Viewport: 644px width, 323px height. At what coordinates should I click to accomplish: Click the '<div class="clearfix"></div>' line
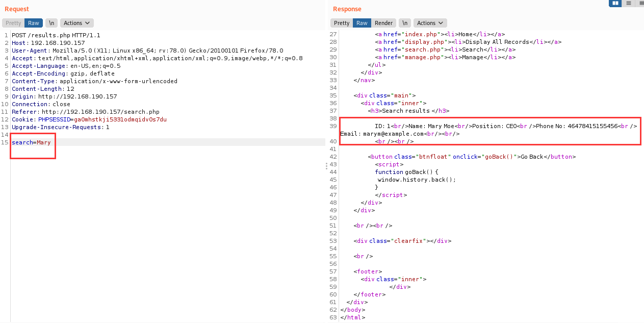(x=402, y=241)
